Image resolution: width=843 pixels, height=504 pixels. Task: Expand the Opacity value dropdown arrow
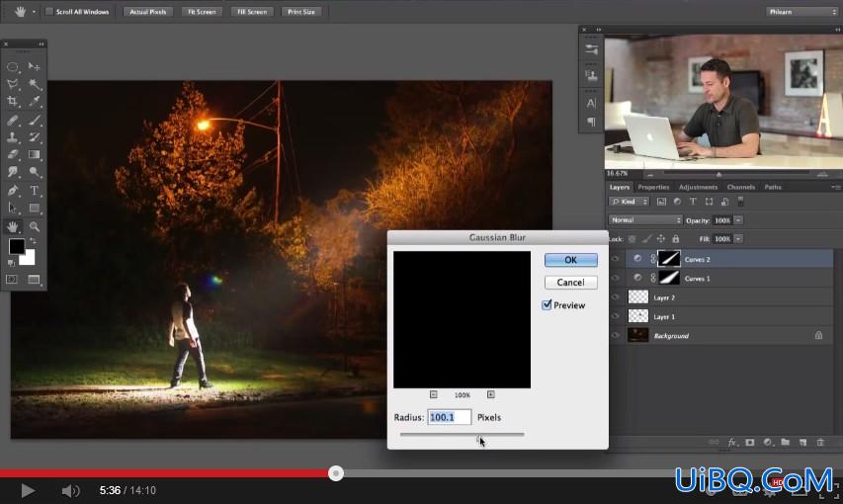coord(738,220)
